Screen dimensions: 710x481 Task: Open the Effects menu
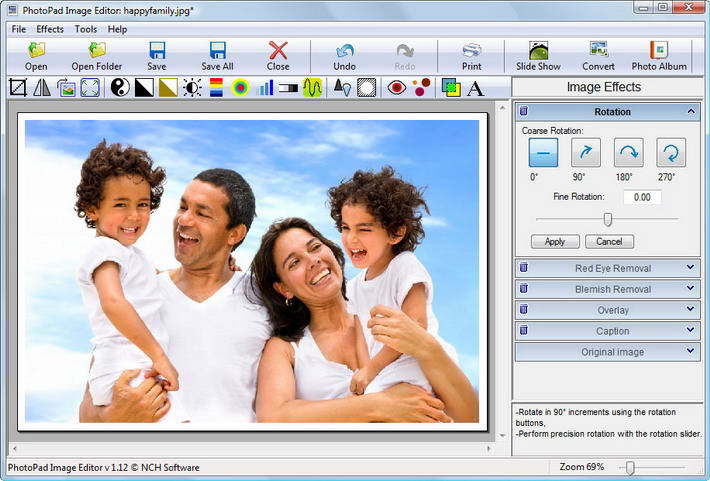coord(50,29)
